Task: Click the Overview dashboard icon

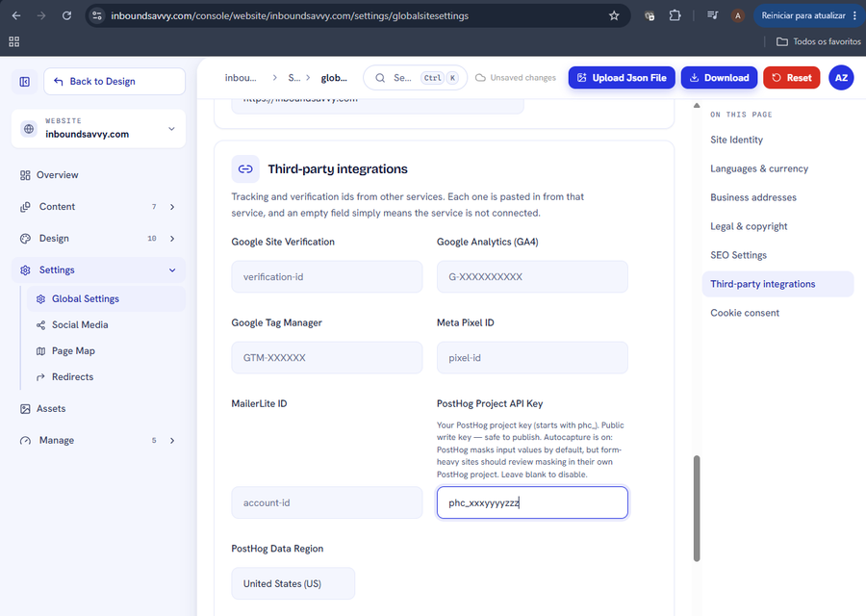Action: (x=25, y=175)
